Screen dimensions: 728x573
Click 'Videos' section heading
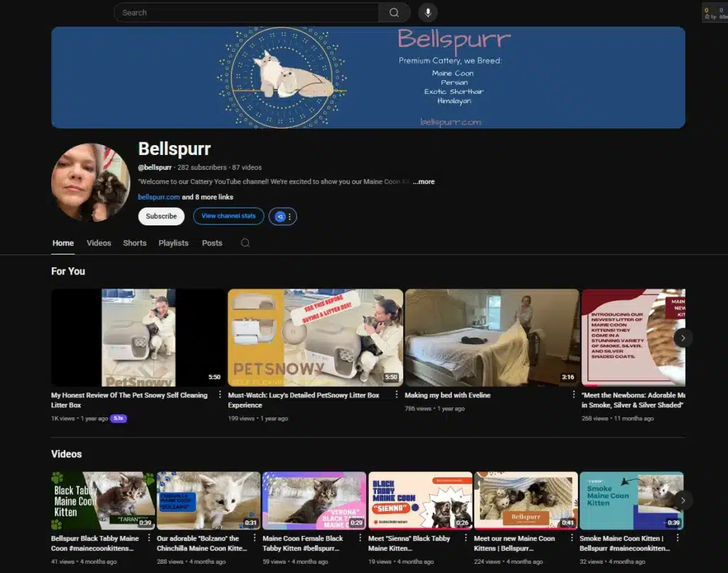point(66,454)
